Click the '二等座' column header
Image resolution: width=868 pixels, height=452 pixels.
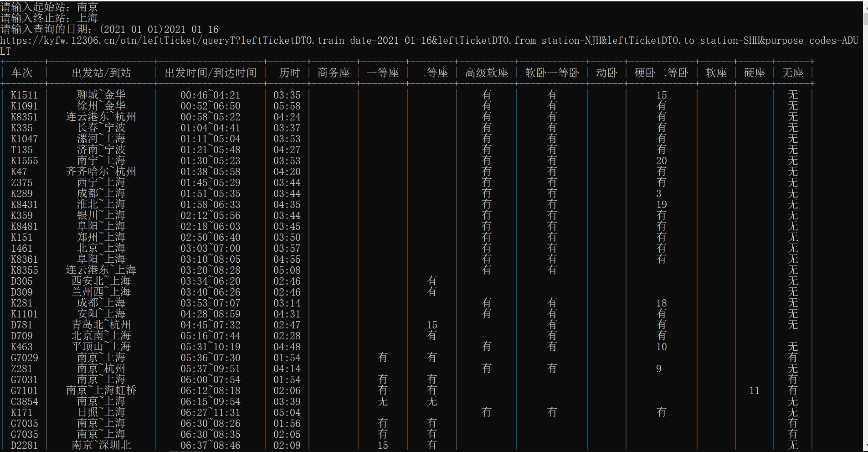coord(432,73)
